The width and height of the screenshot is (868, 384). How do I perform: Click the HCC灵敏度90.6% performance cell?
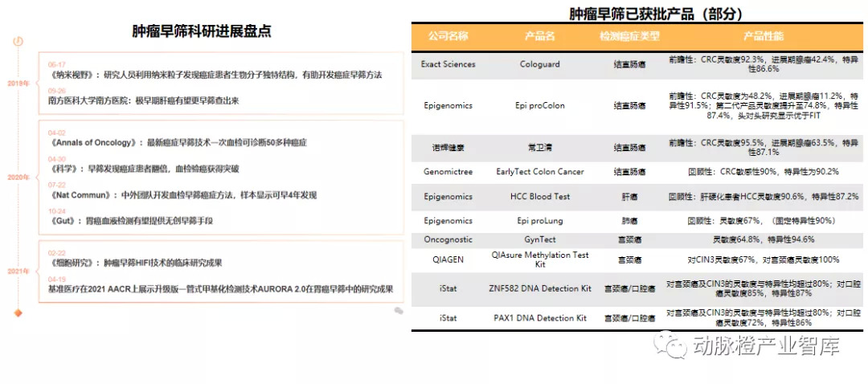click(764, 197)
